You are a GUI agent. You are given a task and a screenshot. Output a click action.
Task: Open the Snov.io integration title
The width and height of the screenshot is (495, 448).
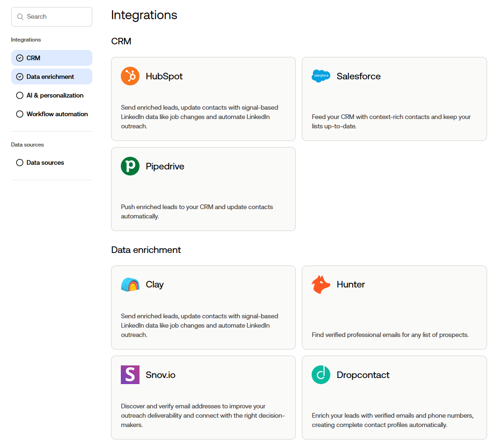pos(160,375)
